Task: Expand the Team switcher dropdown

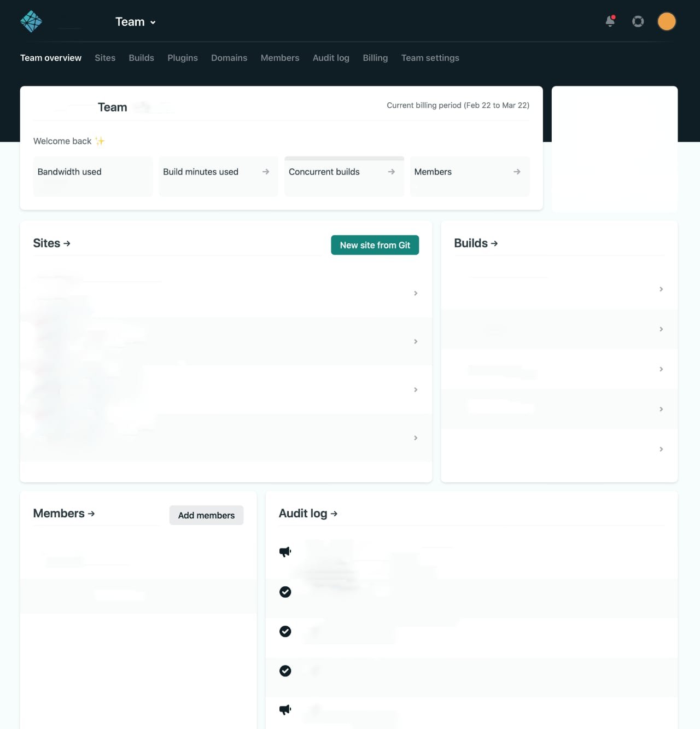Action: [136, 22]
